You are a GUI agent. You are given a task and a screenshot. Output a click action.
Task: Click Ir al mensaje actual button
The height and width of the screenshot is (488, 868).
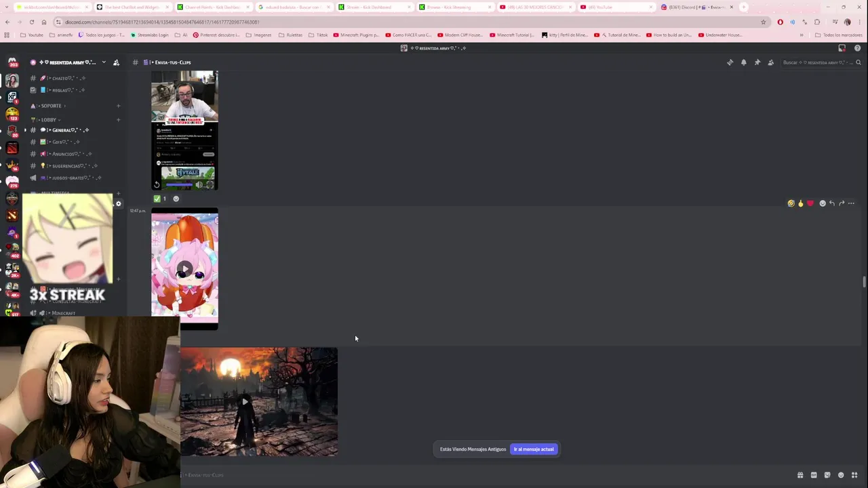pos(534,449)
